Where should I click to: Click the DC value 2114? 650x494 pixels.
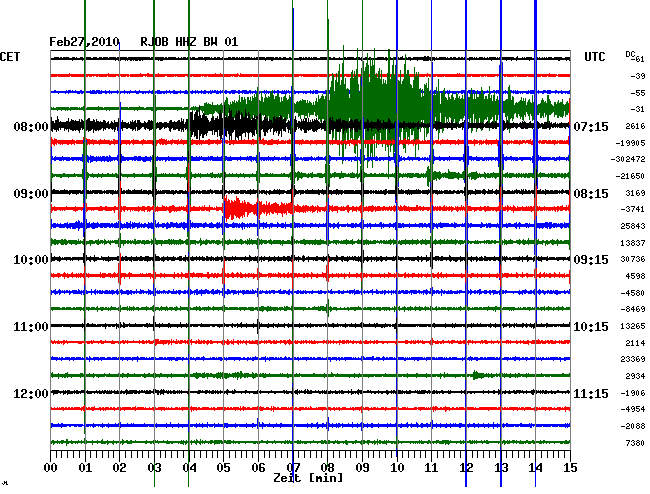click(635, 343)
